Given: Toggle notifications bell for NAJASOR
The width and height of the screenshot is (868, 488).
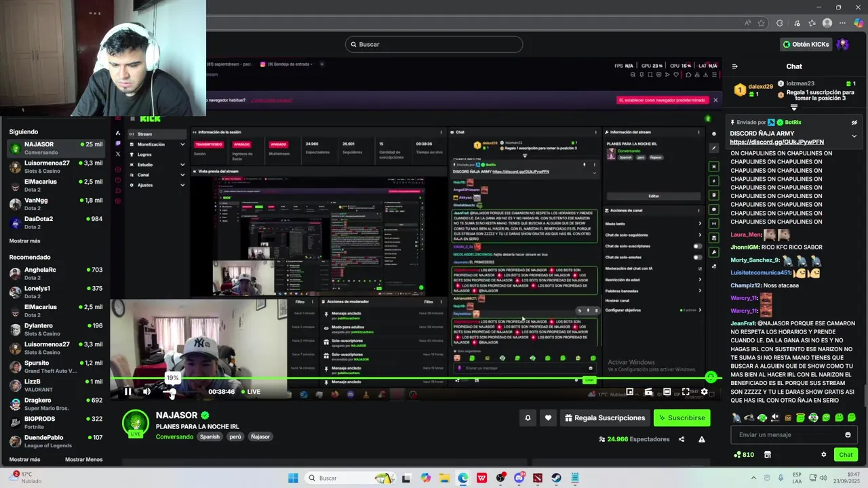Looking at the screenshot, I should tap(528, 418).
